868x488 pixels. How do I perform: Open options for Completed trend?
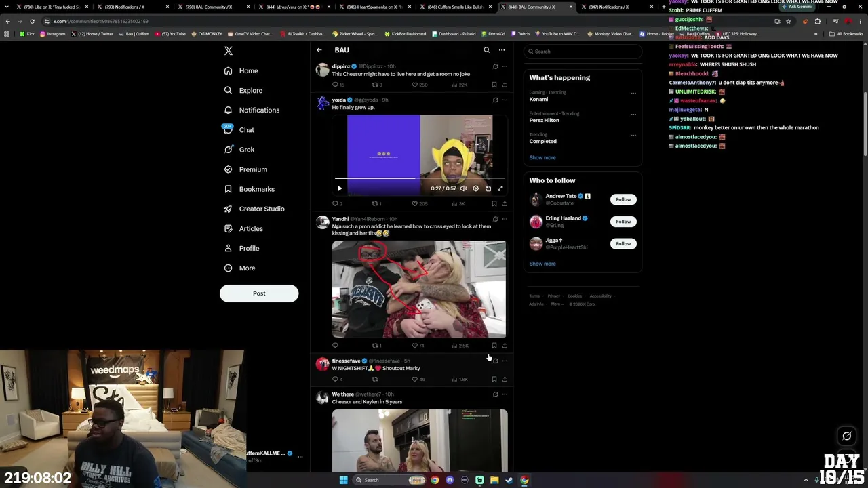633,135
